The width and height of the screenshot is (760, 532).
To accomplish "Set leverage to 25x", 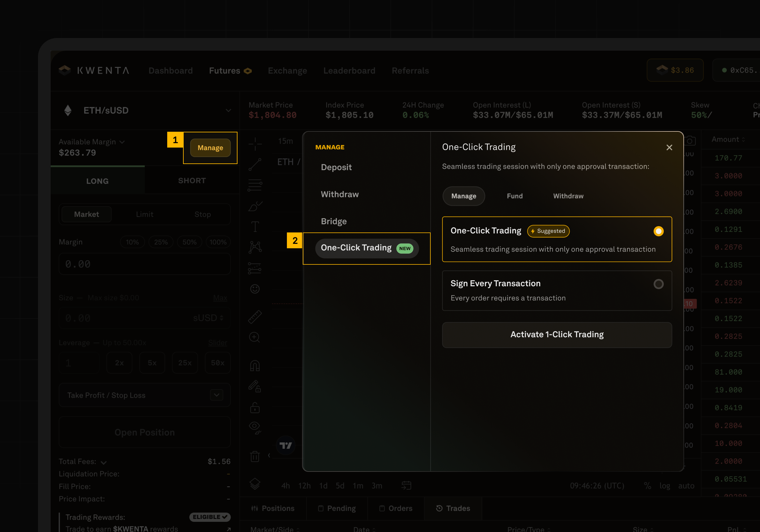I will pyautogui.click(x=185, y=363).
